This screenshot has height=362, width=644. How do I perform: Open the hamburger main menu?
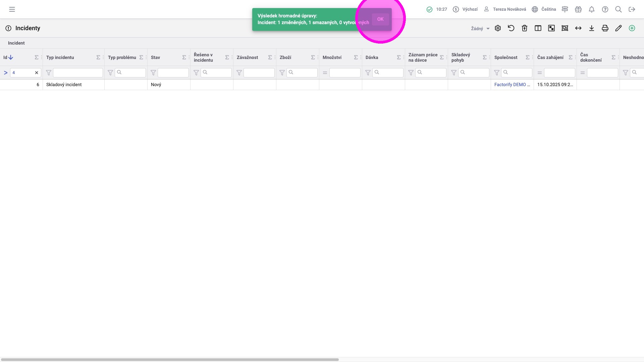point(12,9)
